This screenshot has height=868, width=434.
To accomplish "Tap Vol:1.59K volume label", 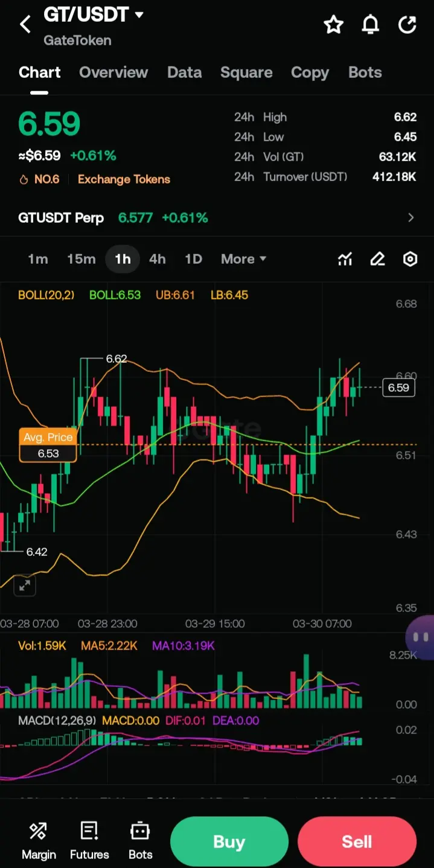I will tap(42, 646).
